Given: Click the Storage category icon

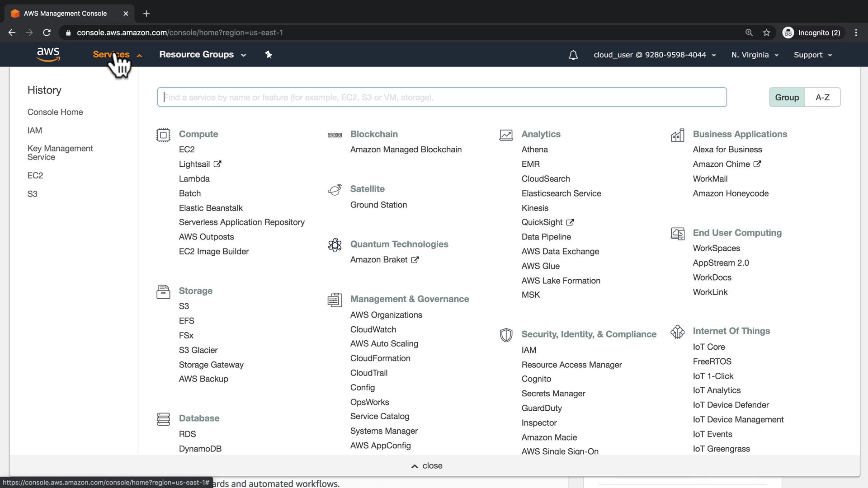Looking at the screenshot, I should [x=163, y=291].
